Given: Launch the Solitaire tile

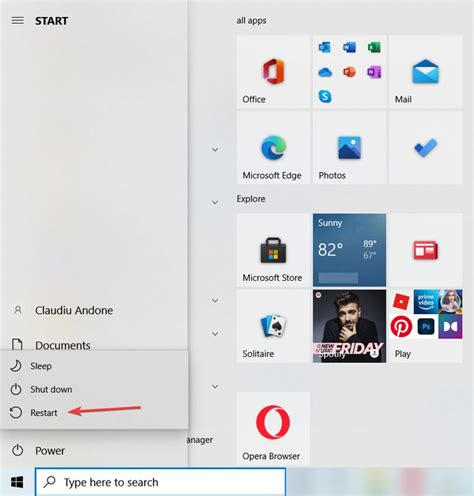Looking at the screenshot, I should click(x=273, y=326).
